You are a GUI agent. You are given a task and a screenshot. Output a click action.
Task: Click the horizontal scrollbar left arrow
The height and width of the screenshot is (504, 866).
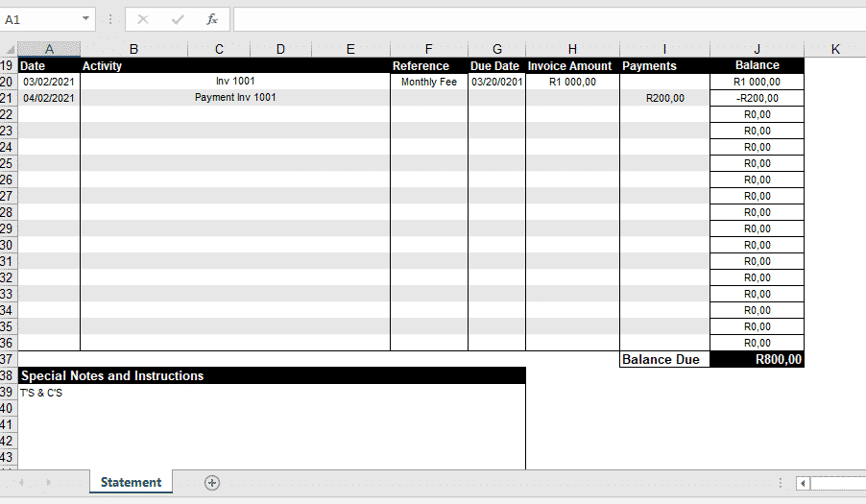coord(803,483)
